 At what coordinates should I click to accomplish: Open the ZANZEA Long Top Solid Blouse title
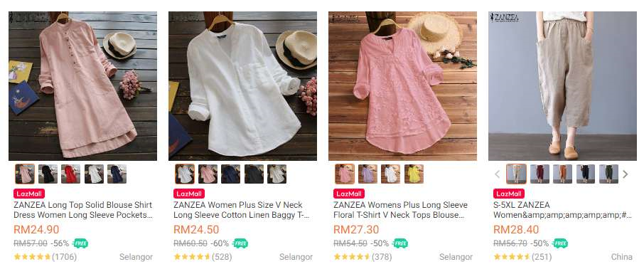point(83,210)
